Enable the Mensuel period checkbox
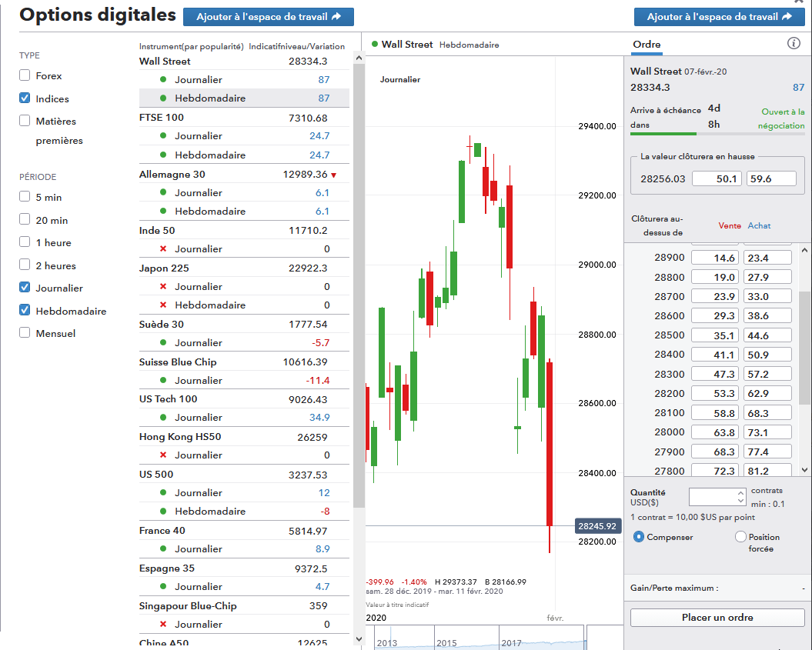 coord(25,333)
